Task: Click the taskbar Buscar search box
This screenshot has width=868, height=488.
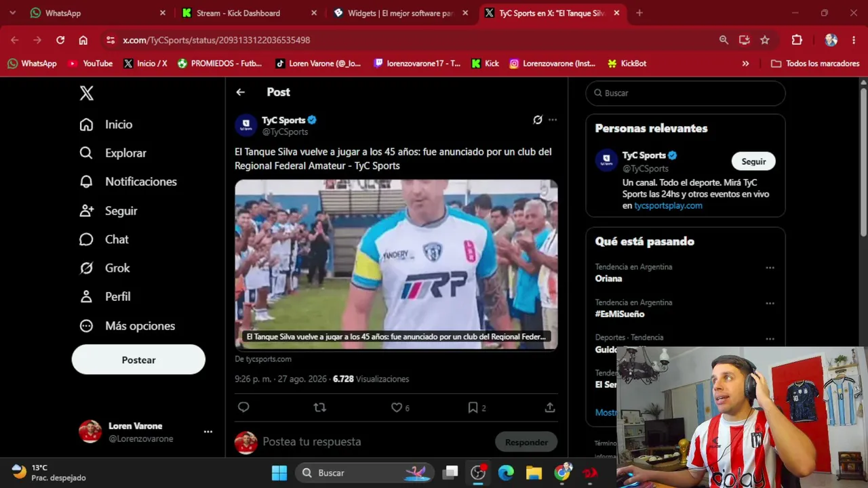Action: point(365,473)
